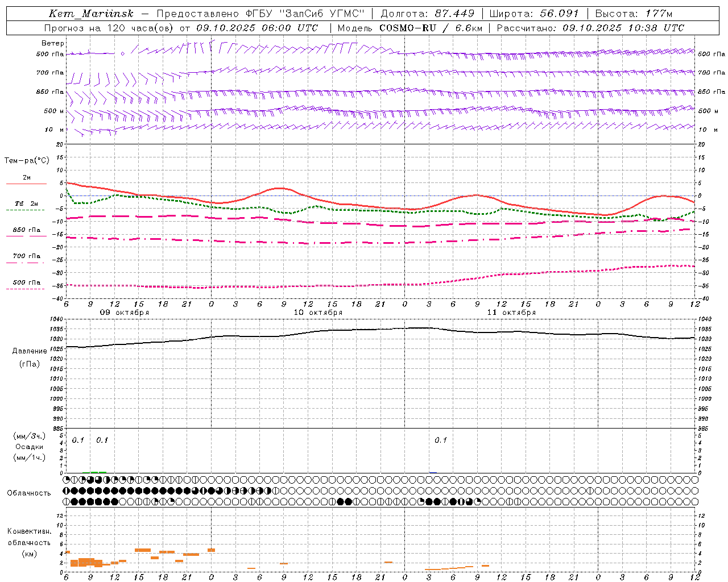Click the Конвективн. label
The width and height of the screenshot is (728, 582).
coord(29,531)
